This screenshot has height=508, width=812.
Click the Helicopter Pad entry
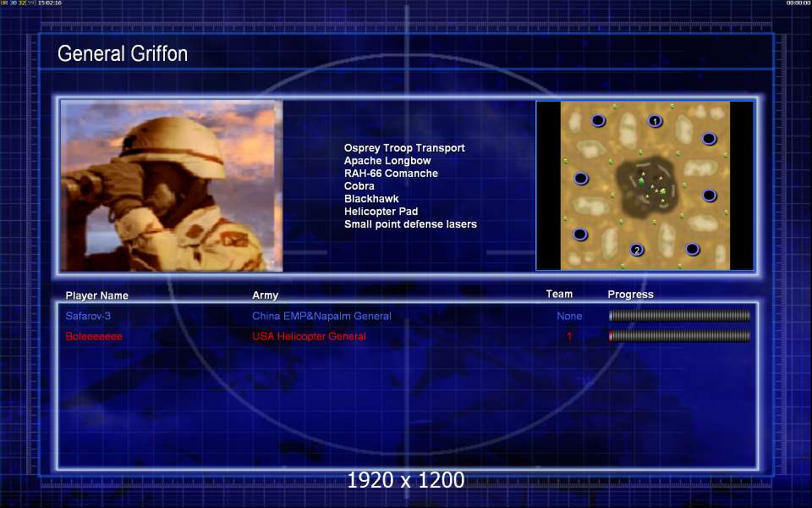381,212
